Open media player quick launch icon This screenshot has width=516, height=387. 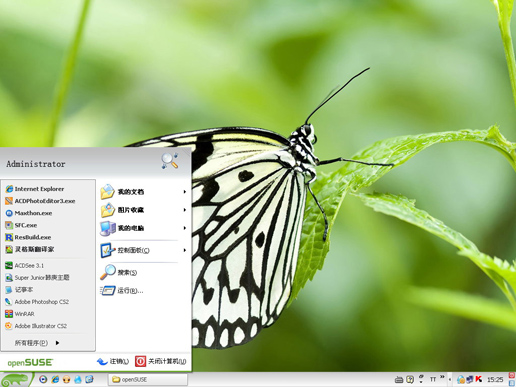point(43,379)
